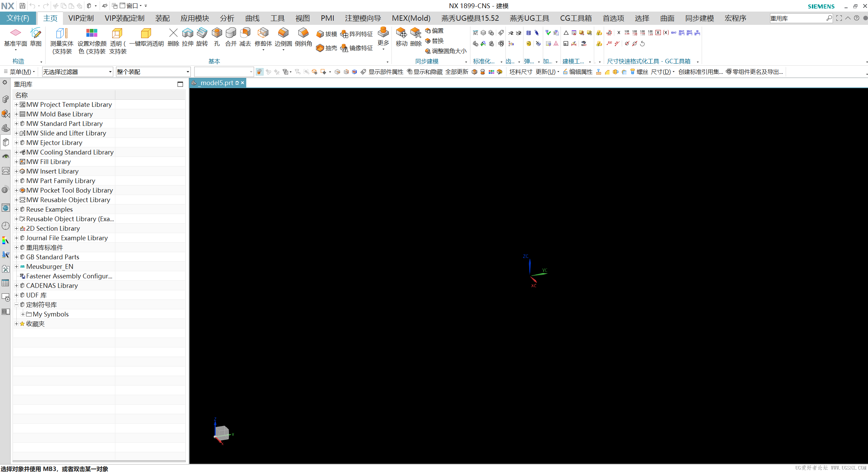The height and width of the screenshot is (472, 868).
Task: Click the 全部更新 button
Action: 457,72
